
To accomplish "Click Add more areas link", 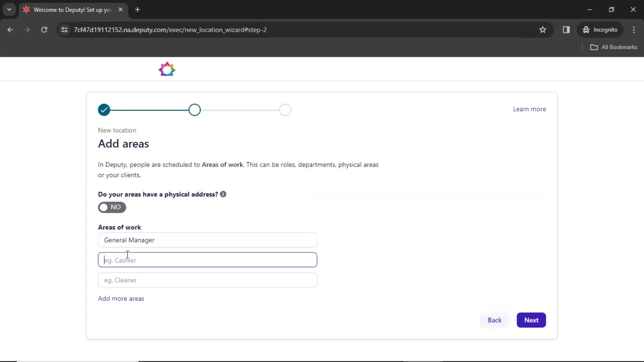I will (121, 298).
